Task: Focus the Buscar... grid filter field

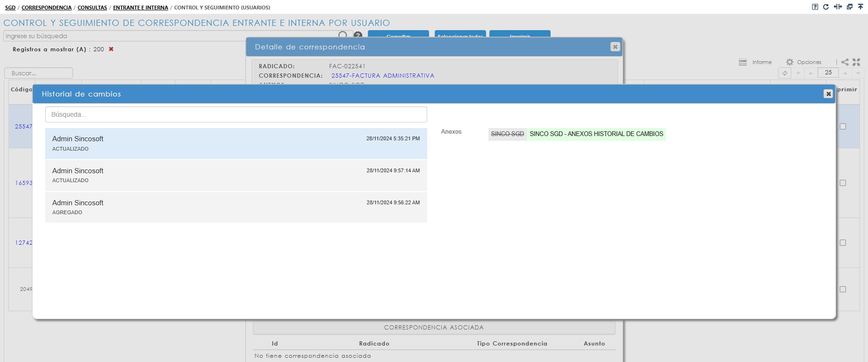Action: (39, 73)
